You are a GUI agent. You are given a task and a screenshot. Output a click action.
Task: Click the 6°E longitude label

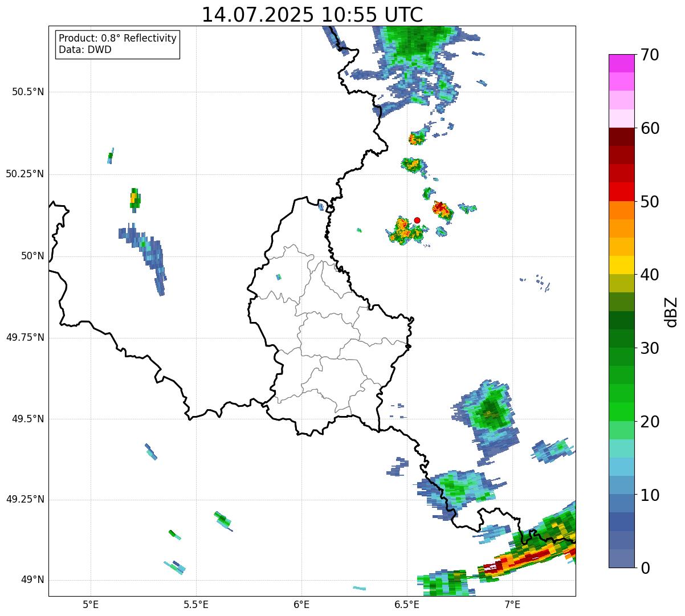click(x=301, y=604)
